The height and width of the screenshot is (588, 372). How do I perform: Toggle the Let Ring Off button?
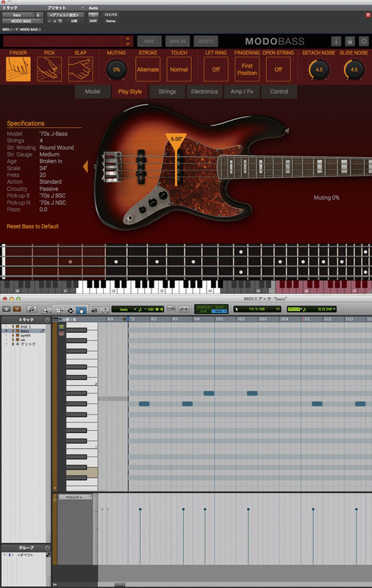(x=215, y=69)
